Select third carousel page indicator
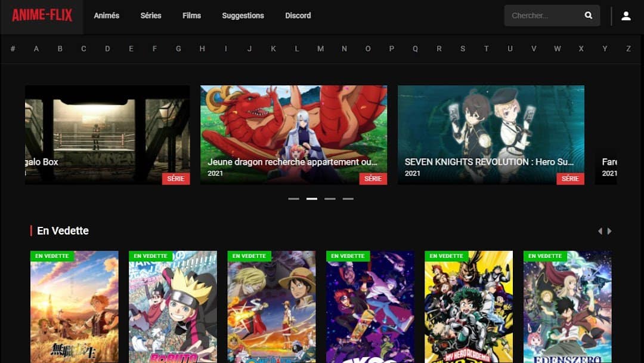This screenshot has height=363, width=644. pyautogui.click(x=330, y=199)
